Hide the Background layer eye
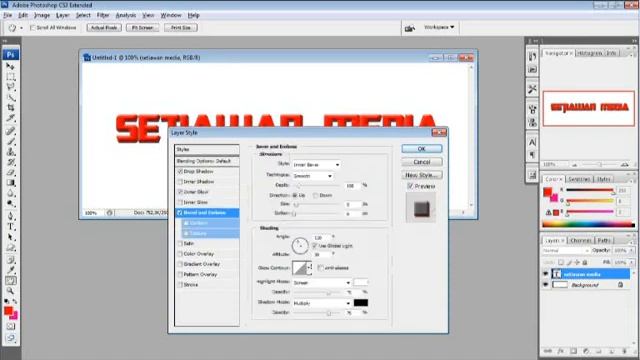 click(545, 285)
